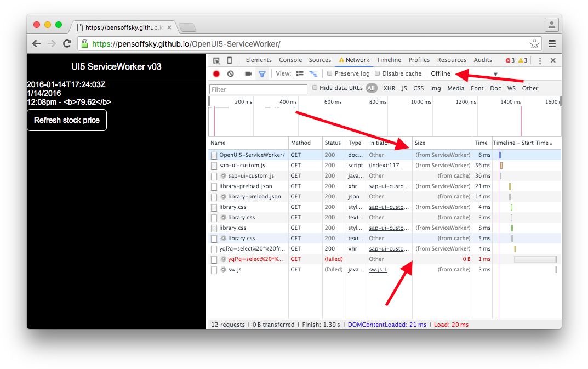This screenshot has width=588, height=369.
Task: Show the network overview waterfall icon
Action: [314, 73]
